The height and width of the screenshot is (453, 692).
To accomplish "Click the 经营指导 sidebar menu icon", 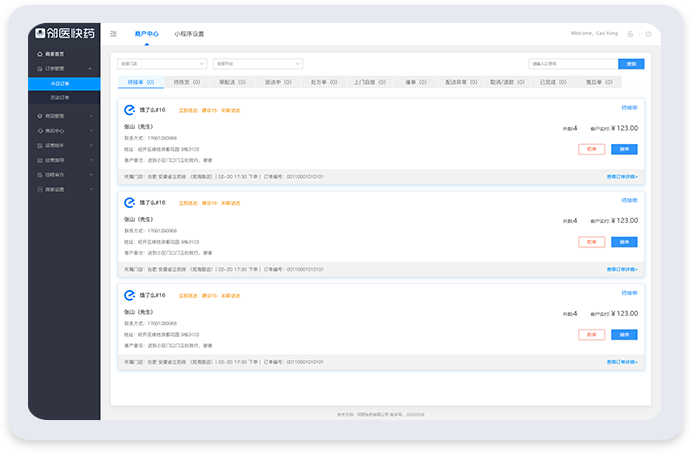I will (x=40, y=160).
